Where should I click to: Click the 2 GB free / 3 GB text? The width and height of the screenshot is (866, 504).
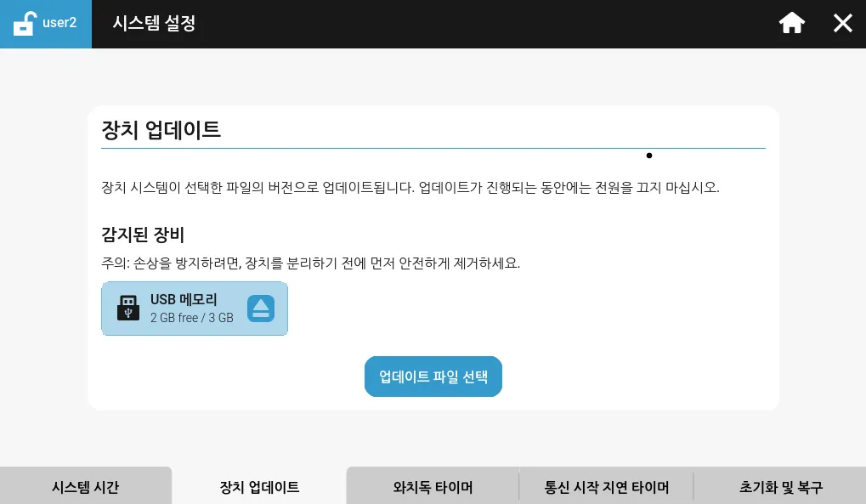191,318
